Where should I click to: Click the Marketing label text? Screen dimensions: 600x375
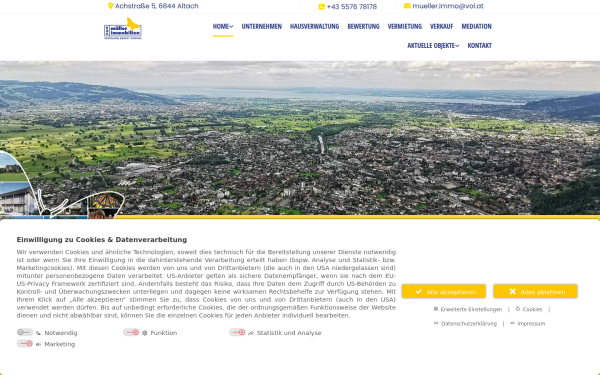60,344
